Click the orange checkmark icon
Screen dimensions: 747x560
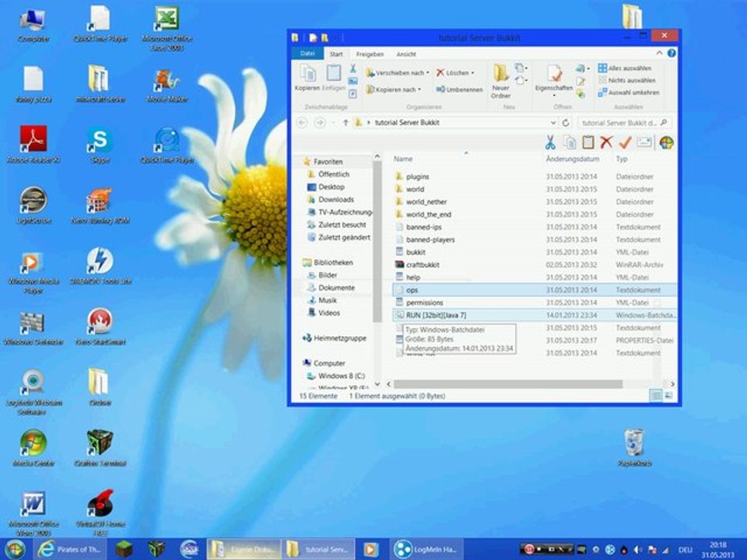(625, 142)
